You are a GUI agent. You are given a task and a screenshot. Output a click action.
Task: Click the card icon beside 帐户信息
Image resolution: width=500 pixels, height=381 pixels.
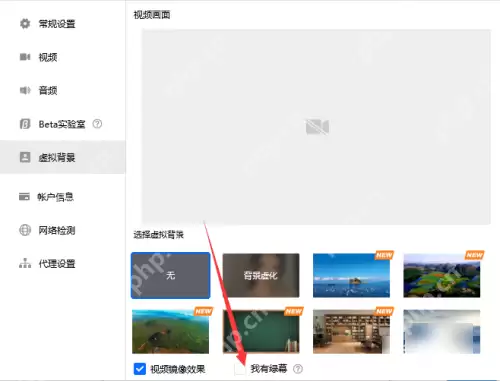pos(24,197)
